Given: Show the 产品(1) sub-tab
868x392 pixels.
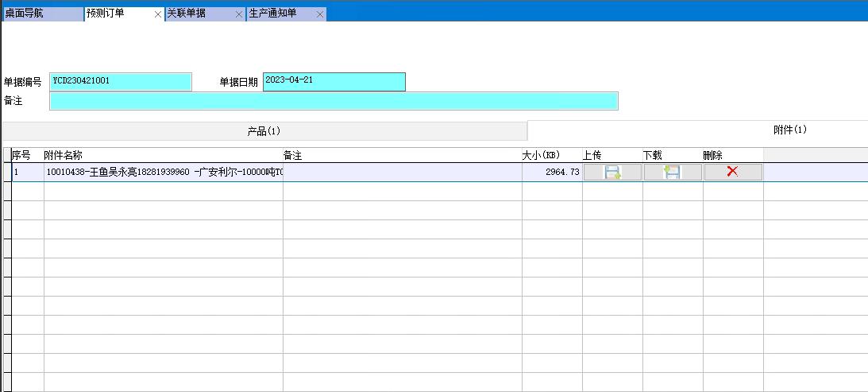Looking at the screenshot, I should (x=264, y=131).
